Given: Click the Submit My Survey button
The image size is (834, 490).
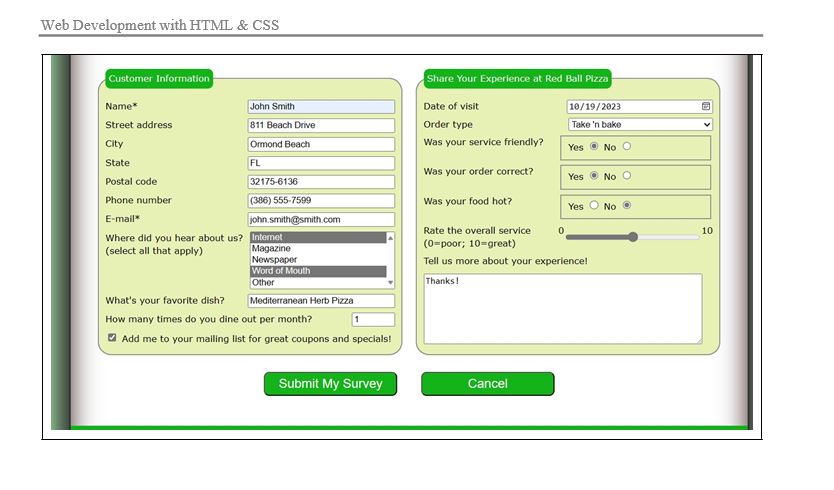Looking at the screenshot, I should point(330,384).
